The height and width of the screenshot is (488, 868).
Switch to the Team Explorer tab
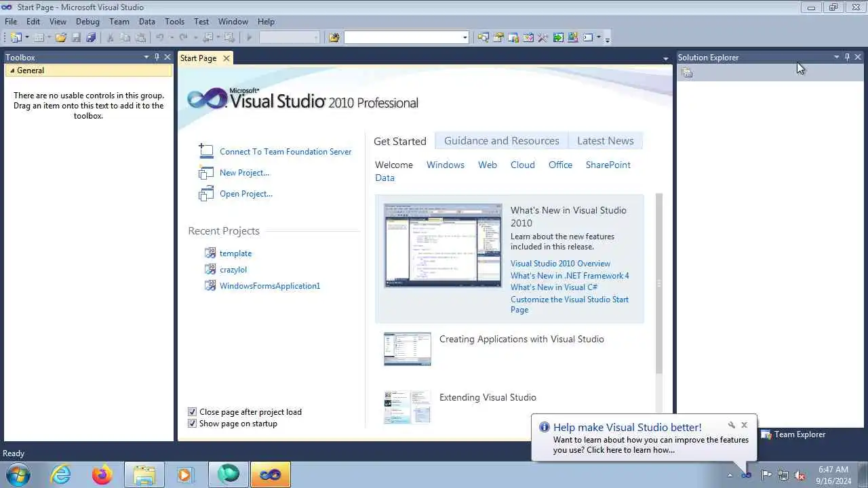[x=793, y=434]
